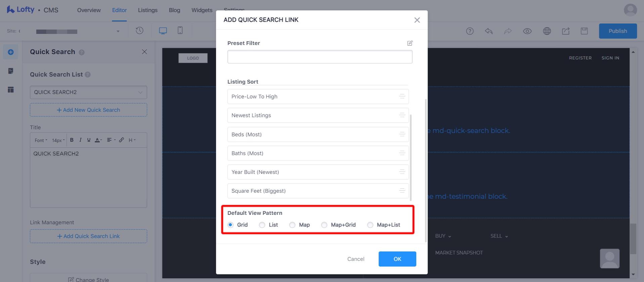The height and width of the screenshot is (282, 644).
Task: Toggle bold formatting
Action: pos(72,140)
